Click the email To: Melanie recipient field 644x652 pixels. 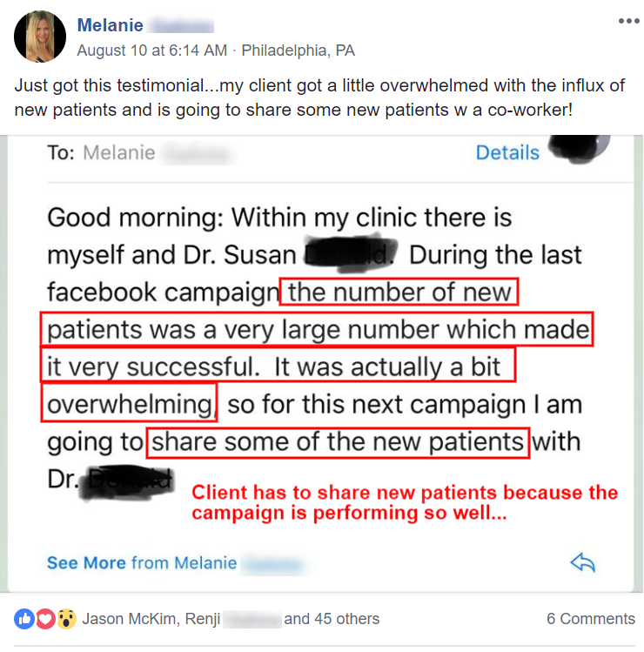coord(141,152)
